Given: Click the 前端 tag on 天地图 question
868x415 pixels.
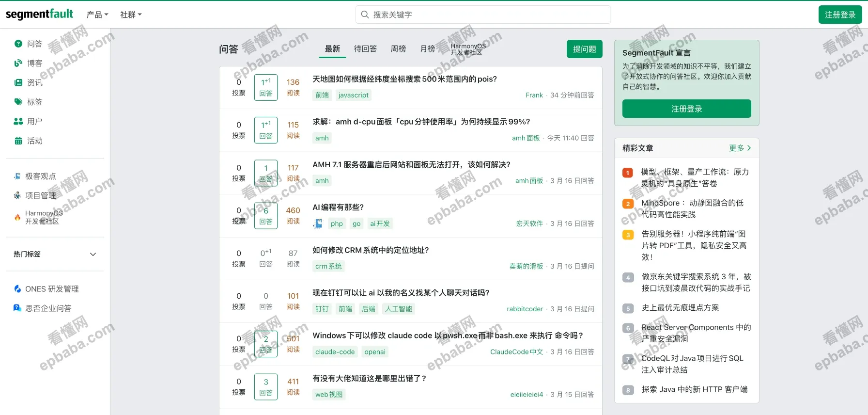Looking at the screenshot, I should (x=322, y=95).
